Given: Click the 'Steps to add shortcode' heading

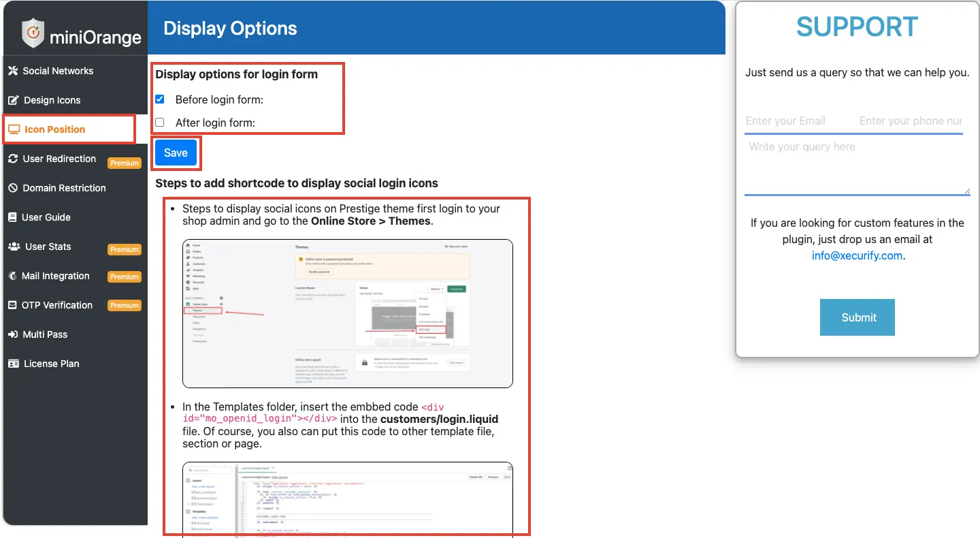Looking at the screenshot, I should (x=297, y=183).
